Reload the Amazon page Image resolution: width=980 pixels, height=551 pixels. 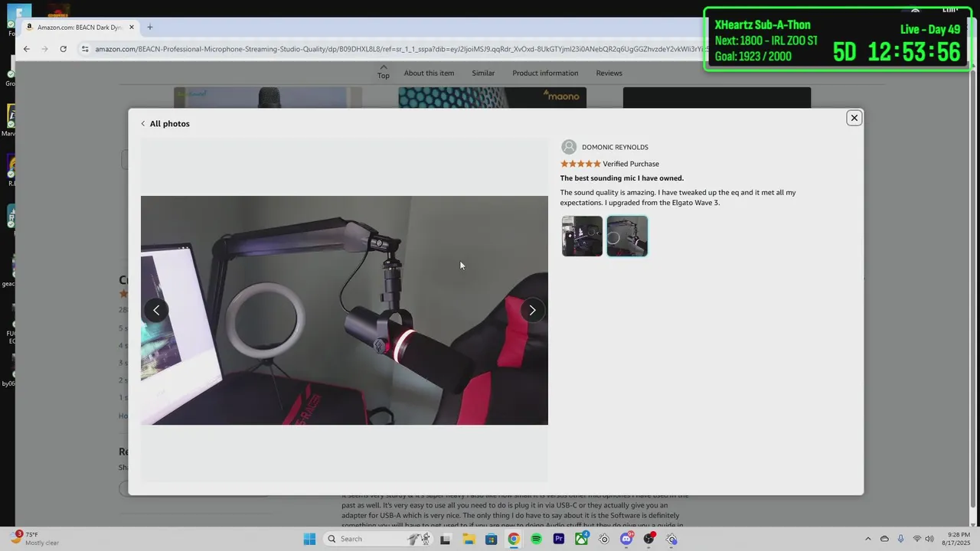click(x=63, y=49)
